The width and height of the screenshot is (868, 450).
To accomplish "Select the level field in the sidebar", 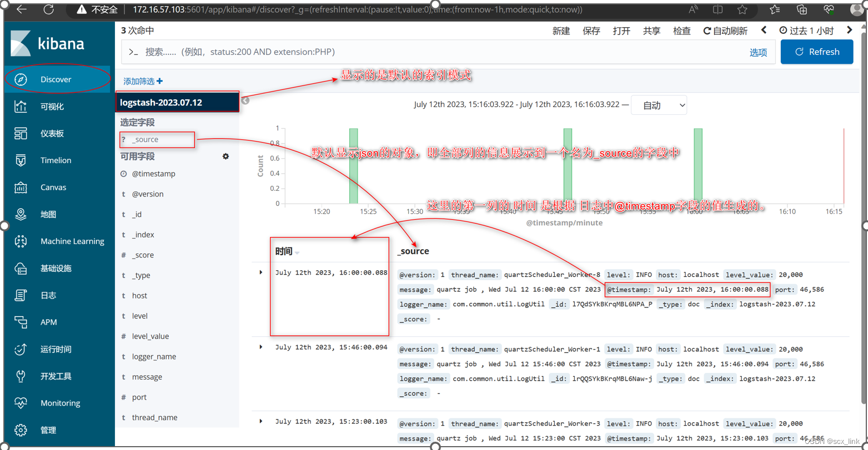I will coord(140,316).
